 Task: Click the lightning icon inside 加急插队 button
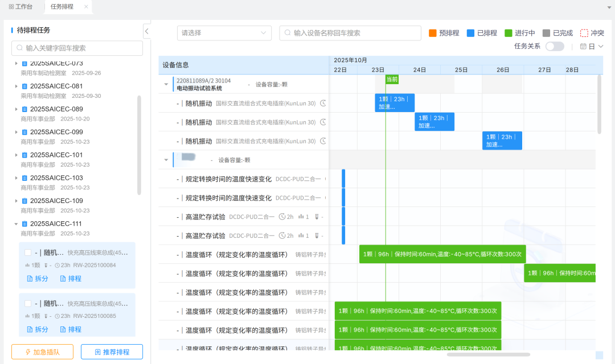(x=27, y=351)
